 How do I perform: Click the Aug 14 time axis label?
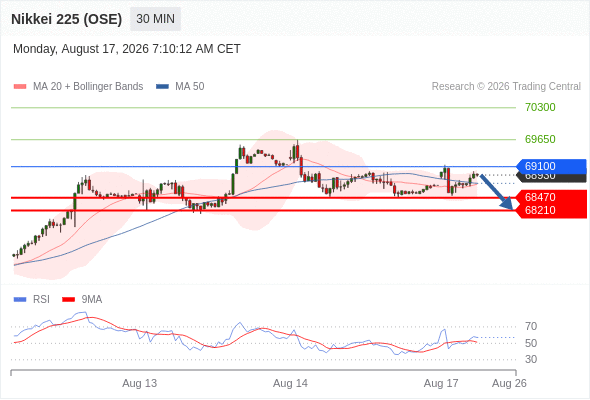(x=290, y=383)
